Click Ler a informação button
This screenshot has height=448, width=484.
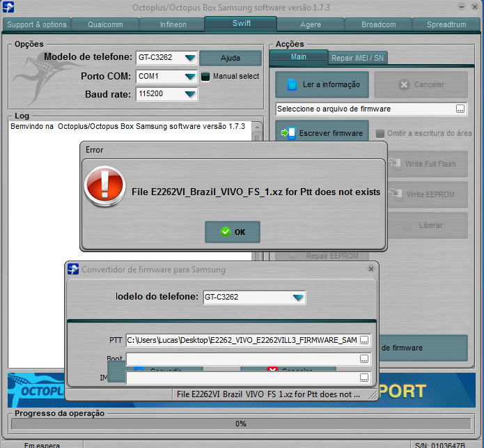(x=322, y=84)
